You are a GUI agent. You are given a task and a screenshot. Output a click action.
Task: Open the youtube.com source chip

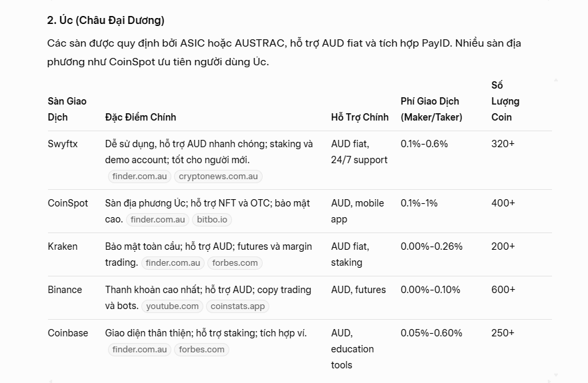click(172, 306)
